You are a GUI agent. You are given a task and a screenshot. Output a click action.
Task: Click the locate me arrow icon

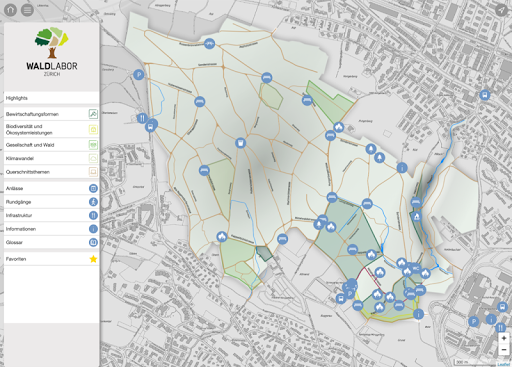(501, 10)
